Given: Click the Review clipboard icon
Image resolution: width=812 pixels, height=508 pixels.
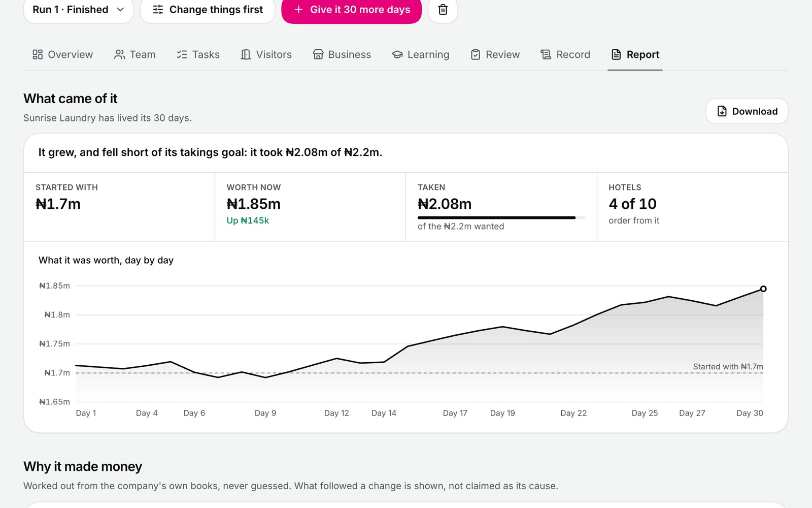Looking at the screenshot, I should [x=476, y=54].
